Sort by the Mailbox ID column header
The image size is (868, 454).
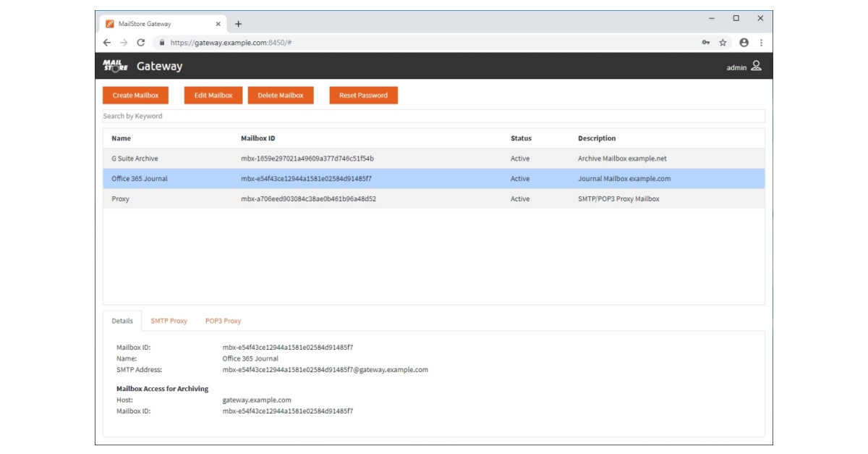click(x=258, y=138)
